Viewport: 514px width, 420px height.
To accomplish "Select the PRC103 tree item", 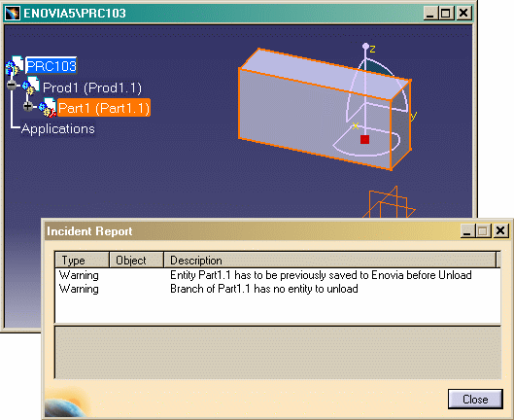I will pyautogui.click(x=51, y=66).
